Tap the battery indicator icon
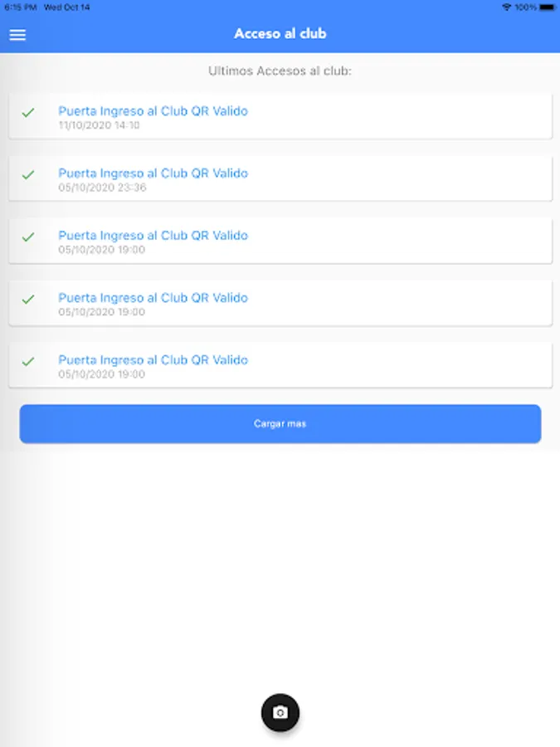 coord(546,7)
